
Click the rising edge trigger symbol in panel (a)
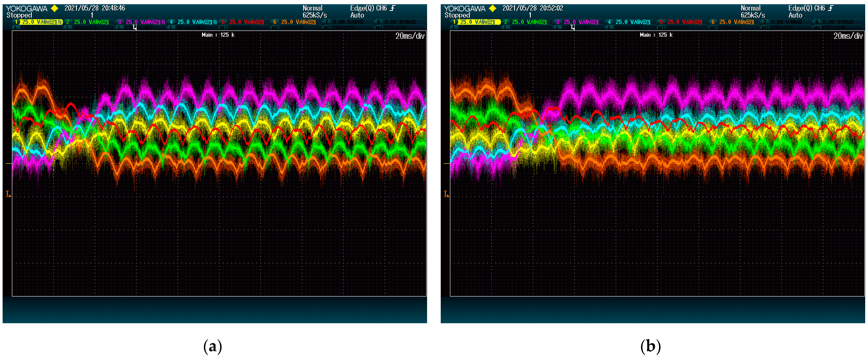393,8
